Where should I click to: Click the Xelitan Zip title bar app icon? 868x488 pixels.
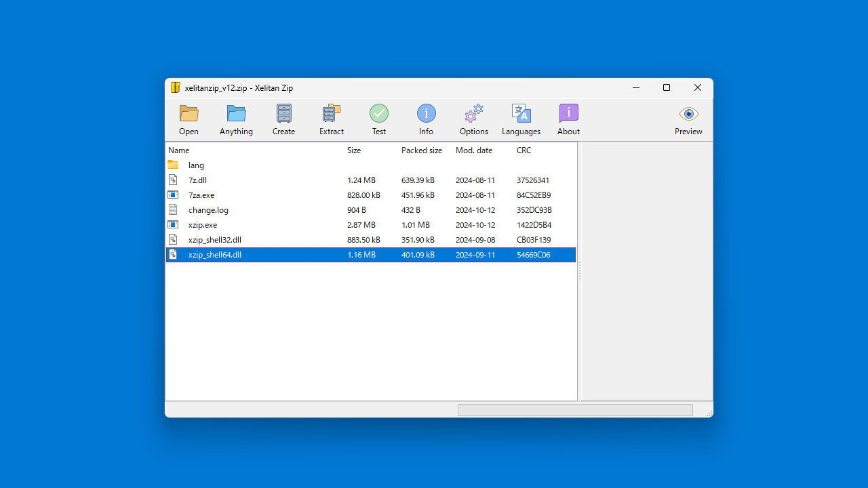coord(176,87)
